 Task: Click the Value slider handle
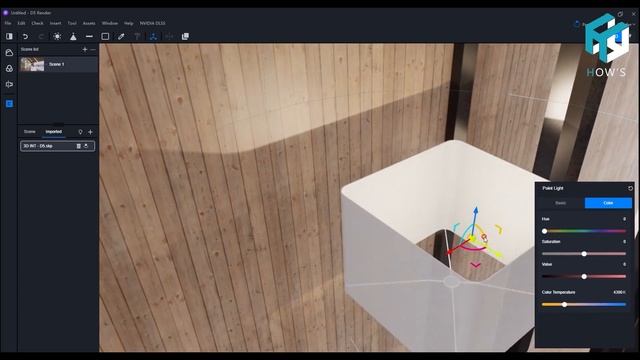584,276
